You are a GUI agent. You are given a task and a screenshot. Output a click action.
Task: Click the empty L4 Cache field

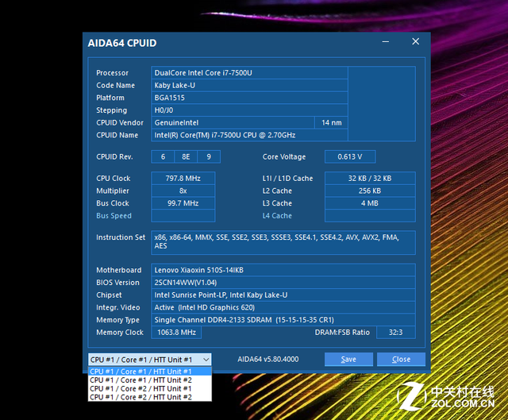coord(370,216)
